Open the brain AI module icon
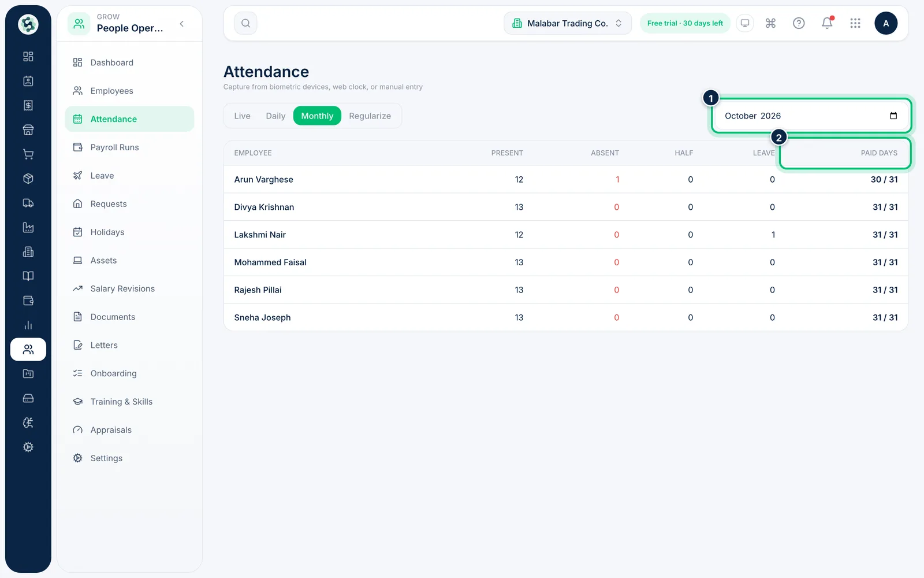924x578 pixels. tap(28, 423)
